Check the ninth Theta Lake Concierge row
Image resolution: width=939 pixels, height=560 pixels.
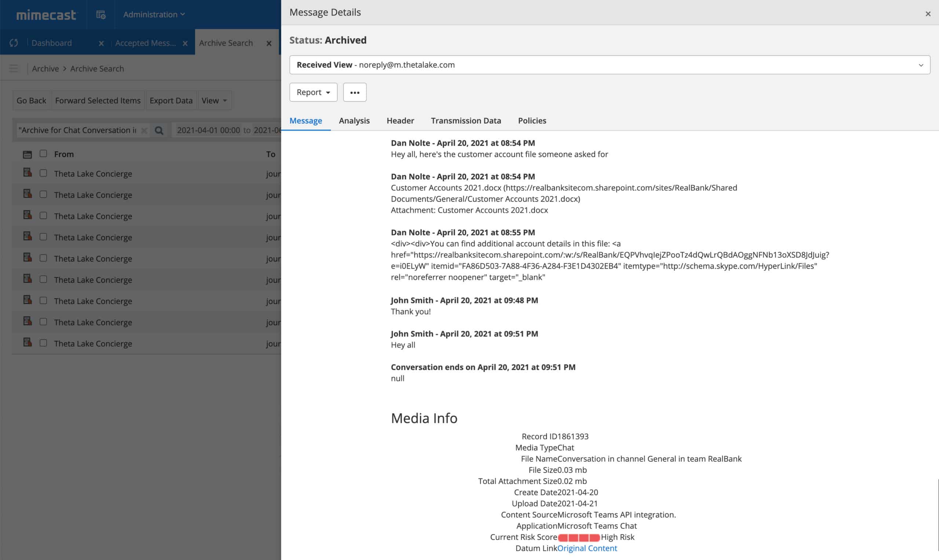(x=43, y=343)
